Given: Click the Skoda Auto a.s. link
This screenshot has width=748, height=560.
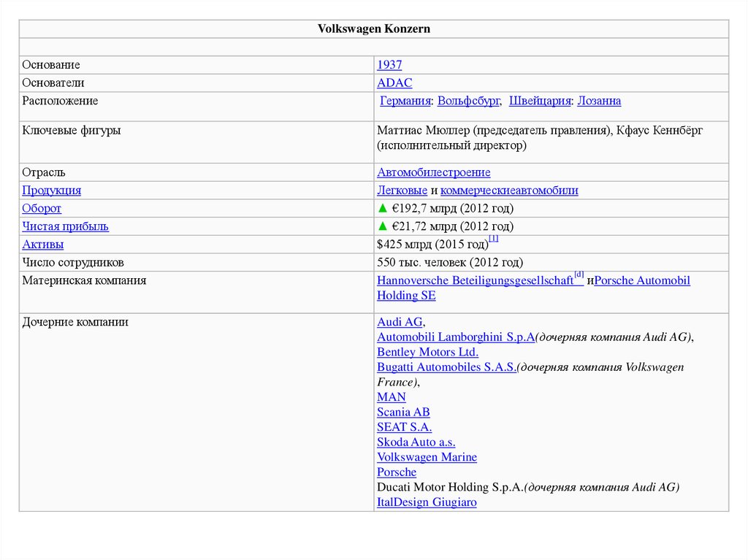Looking at the screenshot, I should pyautogui.click(x=416, y=442).
